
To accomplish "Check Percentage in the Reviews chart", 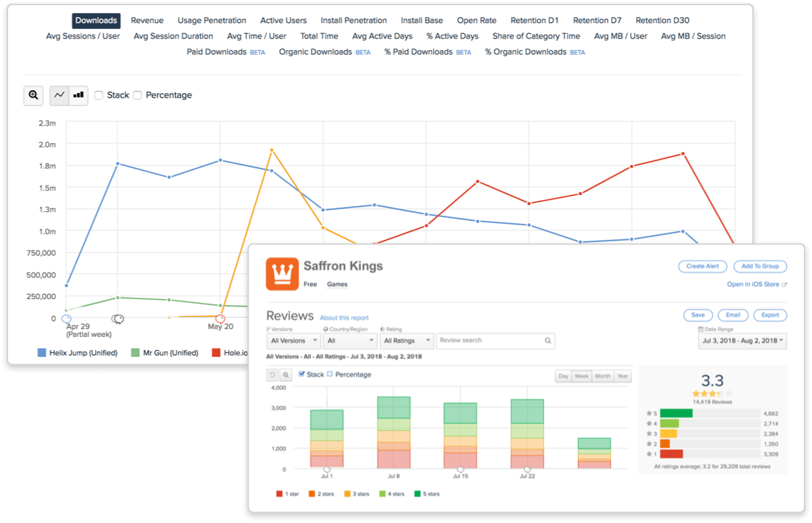I will click(x=330, y=375).
